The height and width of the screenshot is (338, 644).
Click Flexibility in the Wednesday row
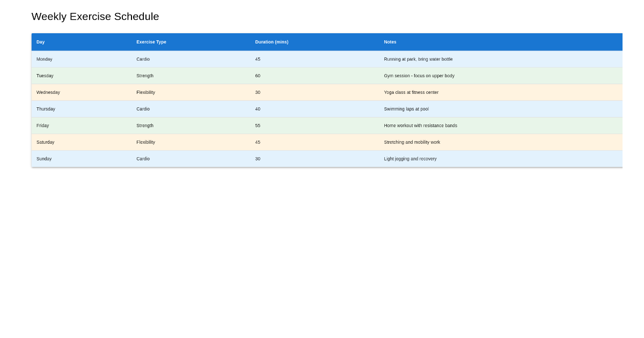(145, 92)
